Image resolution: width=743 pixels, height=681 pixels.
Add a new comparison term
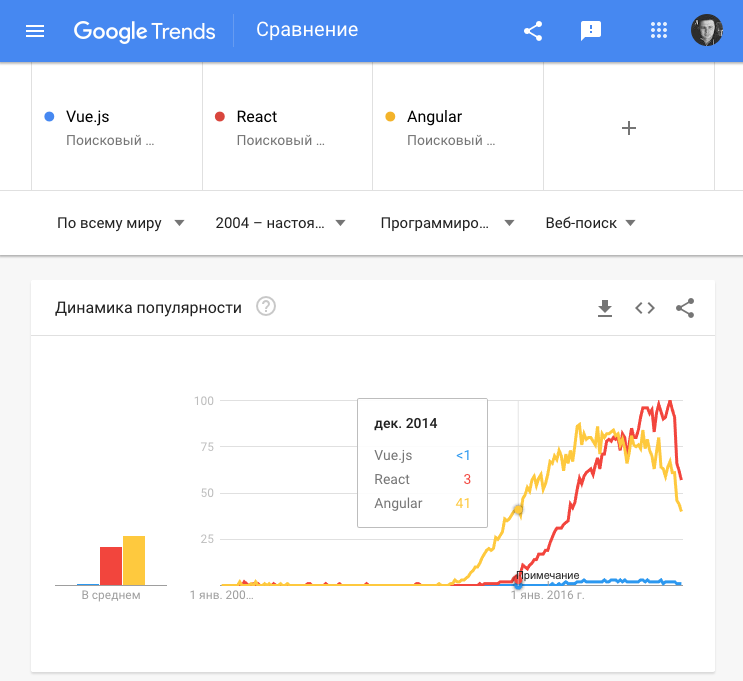tap(629, 128)
